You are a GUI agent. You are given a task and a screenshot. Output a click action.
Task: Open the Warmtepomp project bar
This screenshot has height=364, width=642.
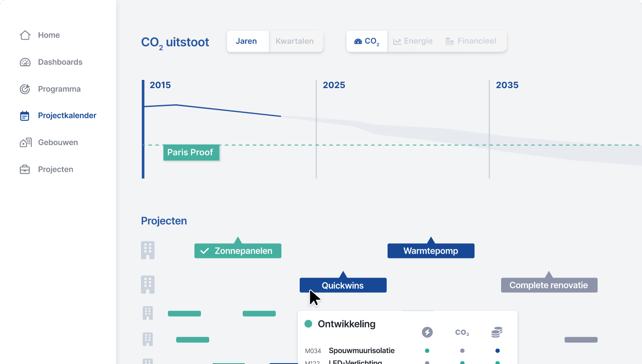pos(431,251)
